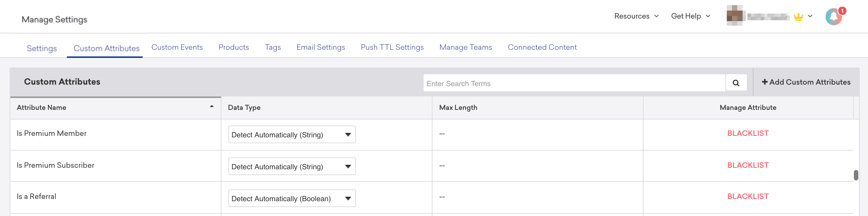Click the user profile avatar
The height and width of the screenshot is (216, 868).
(x=735, y=16)
